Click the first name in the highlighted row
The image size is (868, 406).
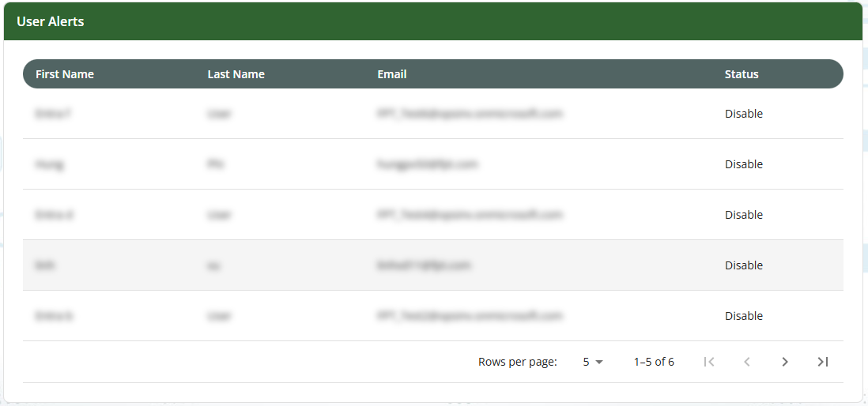(x=45, y=265)
